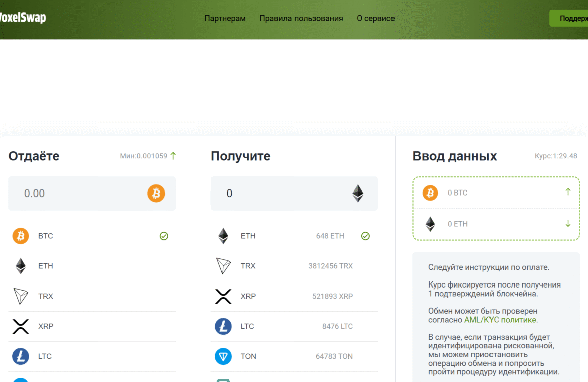Toggle the checkmark beside 648 ETH
The width and height of the screenshot is (588, 382).
pos(365,236)
